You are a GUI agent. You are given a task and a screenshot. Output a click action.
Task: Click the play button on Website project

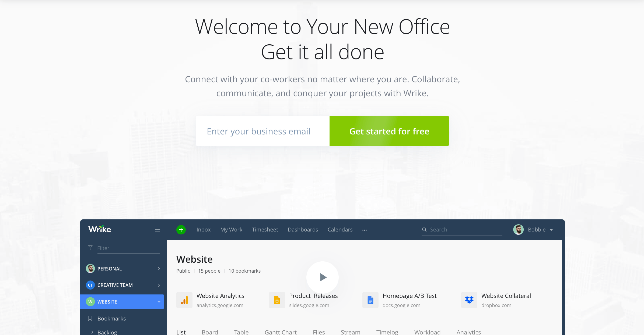(322, 277)
